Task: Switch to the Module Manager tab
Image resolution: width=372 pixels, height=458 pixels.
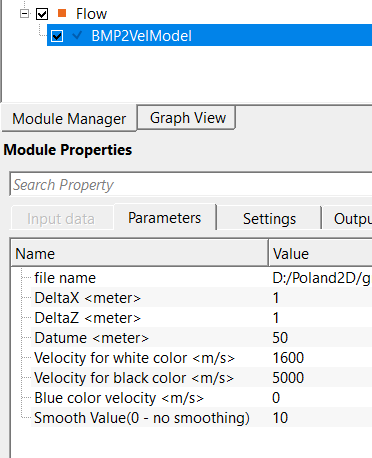Action: [69, 119]
